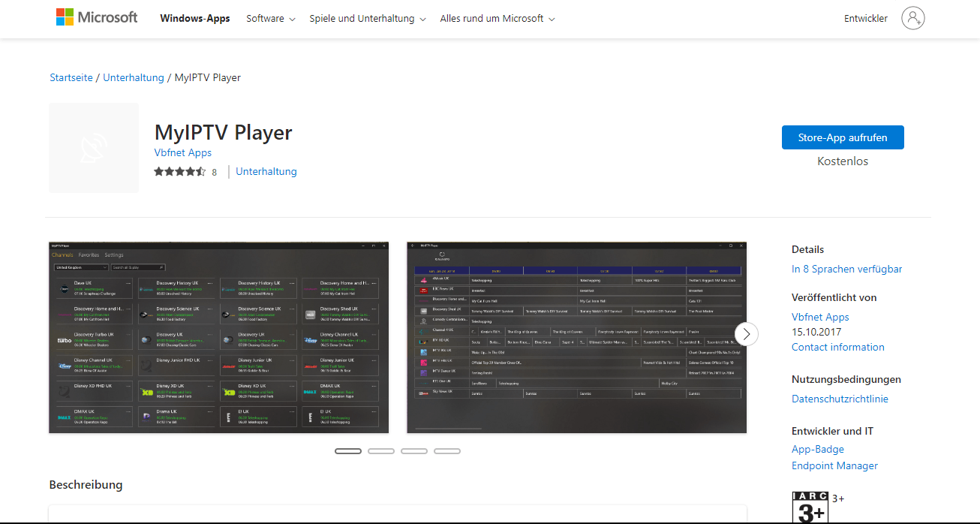Open the Entwickler link
The height and width of the screenshot is (524, 980).
click(866, 19)
